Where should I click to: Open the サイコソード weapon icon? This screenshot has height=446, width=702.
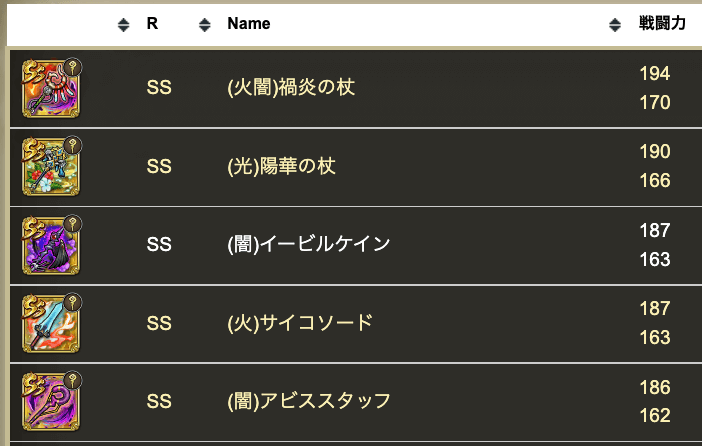point(51,323)
